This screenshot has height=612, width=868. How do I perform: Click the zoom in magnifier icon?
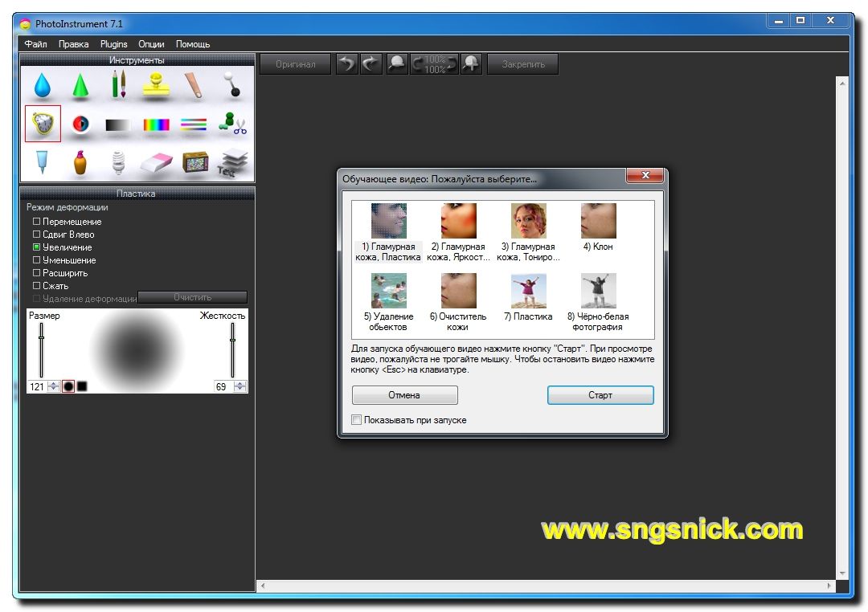coord(471,64)
